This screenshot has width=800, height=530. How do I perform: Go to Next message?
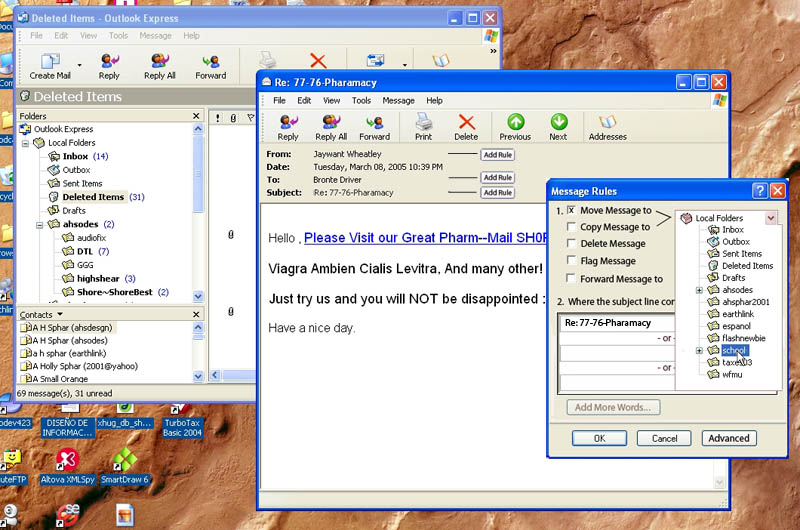559,127
